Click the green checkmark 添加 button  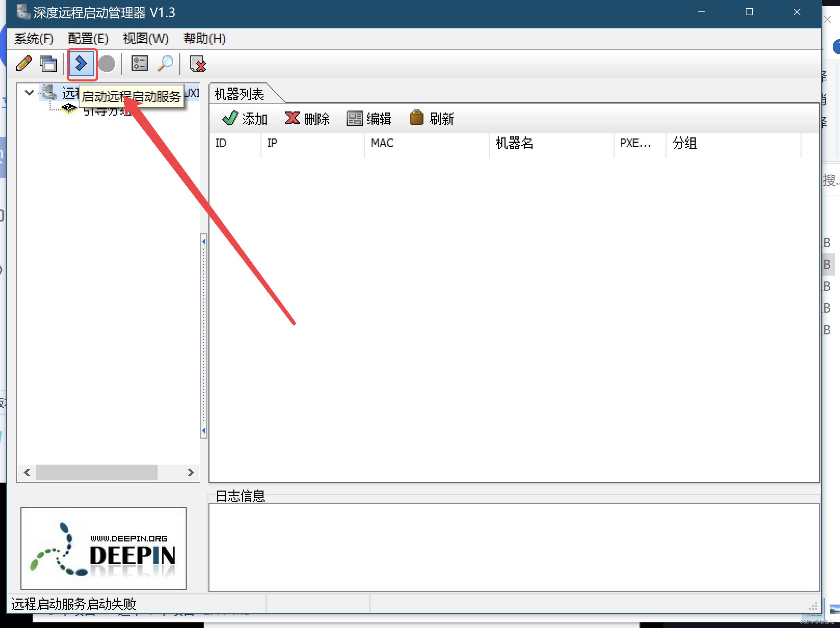click(244, 118)
